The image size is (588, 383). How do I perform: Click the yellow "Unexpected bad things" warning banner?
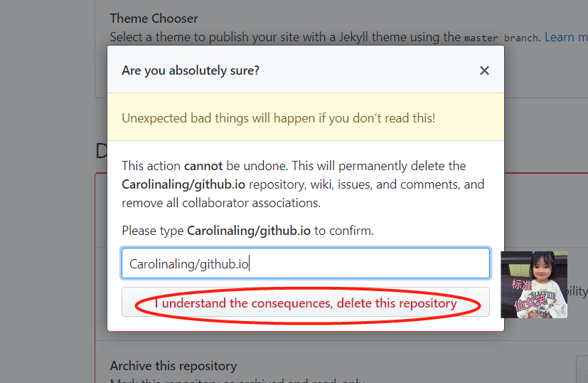click(x=306, y=118)
